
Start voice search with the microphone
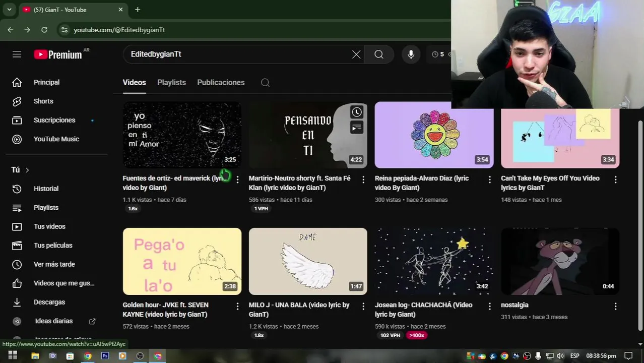[x=411, y=54]
